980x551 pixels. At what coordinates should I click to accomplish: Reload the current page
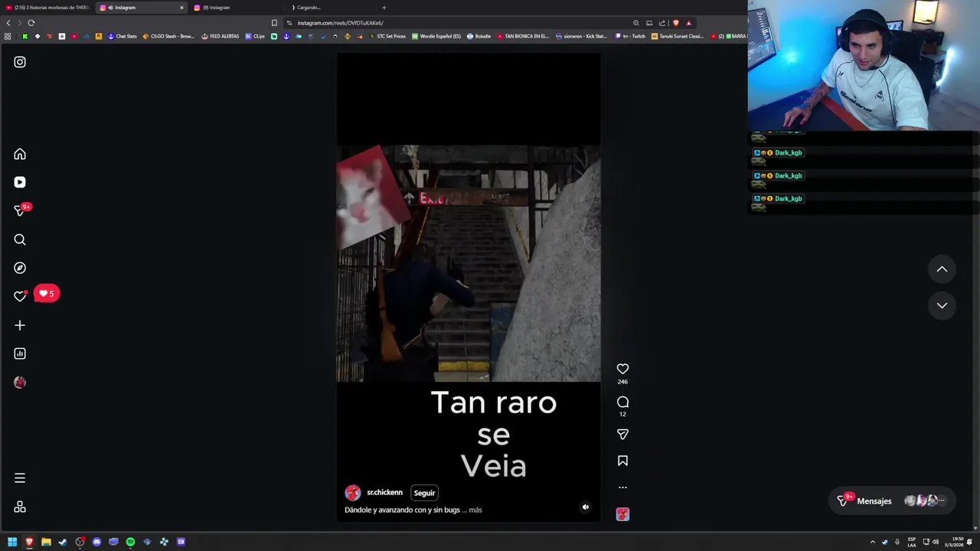pyautogui.click(x=31, y=23)
